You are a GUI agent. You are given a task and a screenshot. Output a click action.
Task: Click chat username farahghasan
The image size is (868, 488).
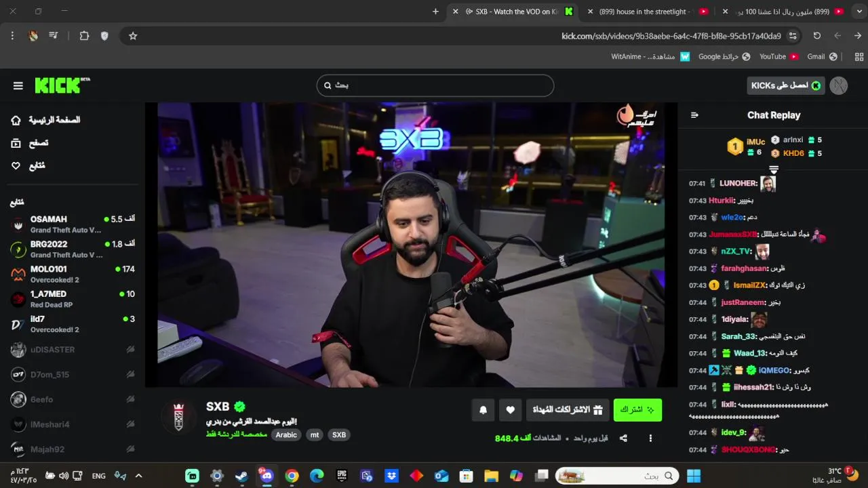tap(745, 268)
